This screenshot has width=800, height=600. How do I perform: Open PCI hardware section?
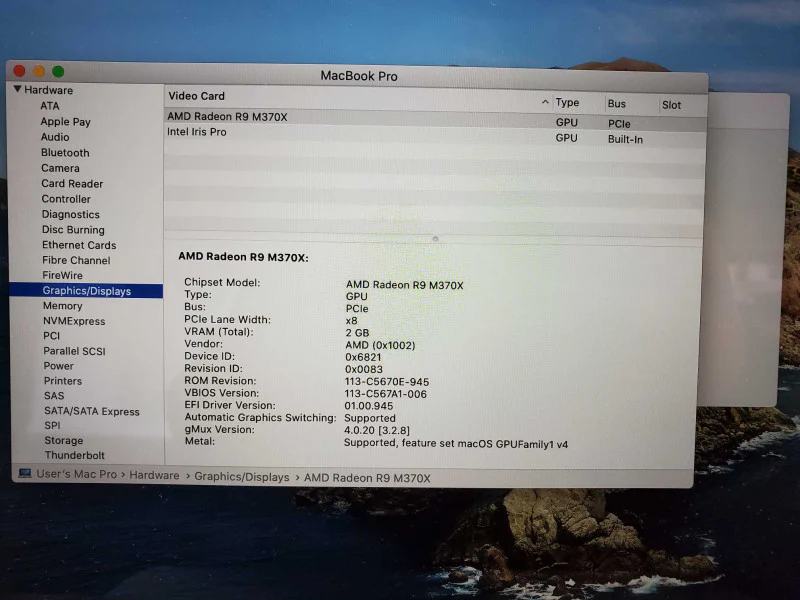(52, 336)
